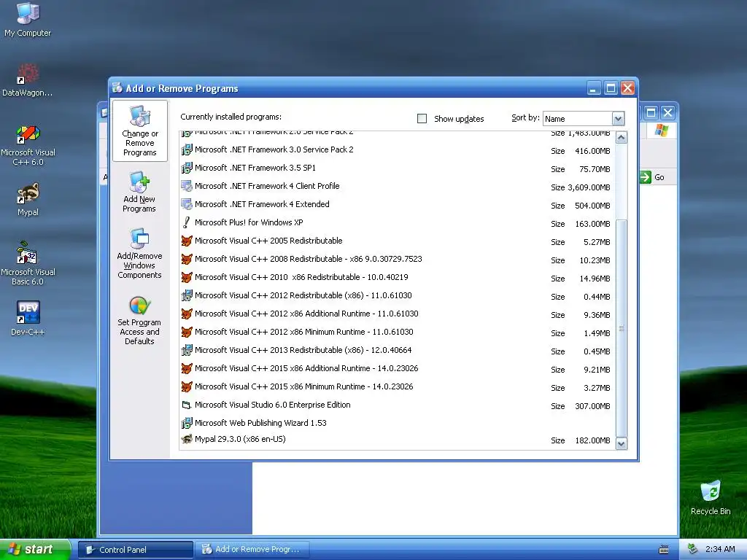Maximize the Add or Remove Programs window
747x560 pixels.
(611, 88)
